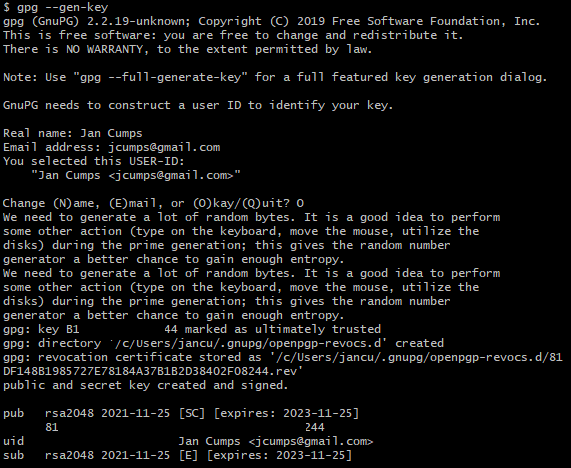Click the 'gpg --gen-key' command text
This screenshot has height=468, width=571.
62,7
